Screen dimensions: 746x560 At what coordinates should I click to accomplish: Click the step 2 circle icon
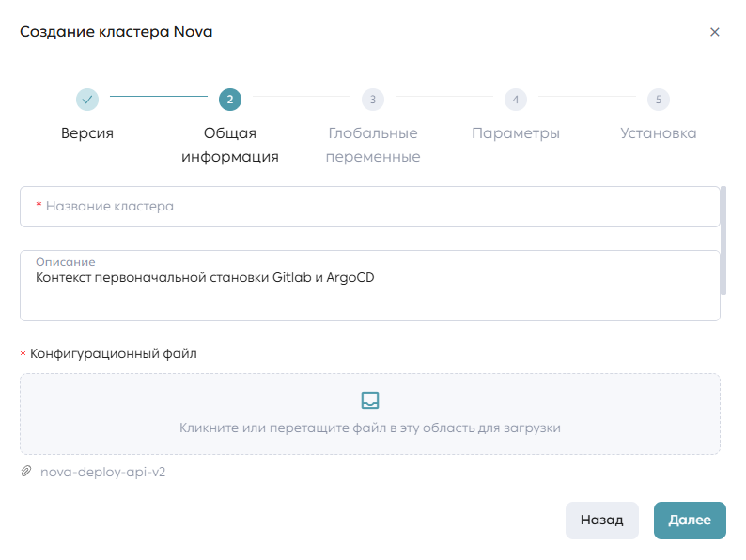230,100
